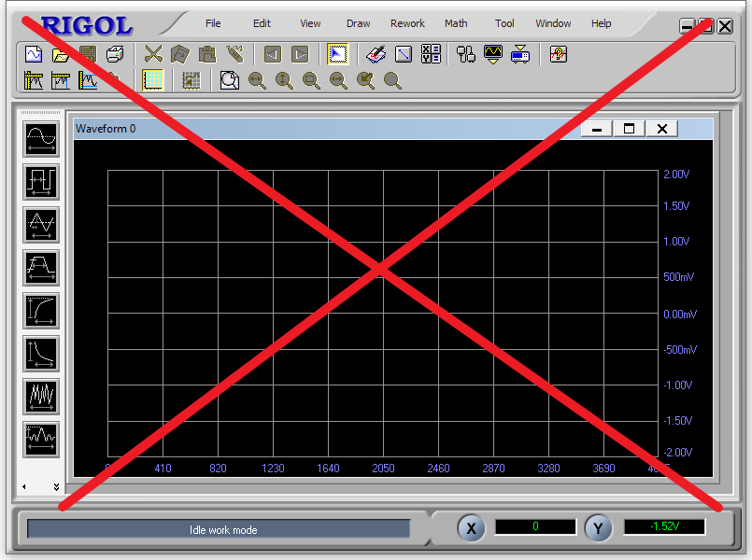Click the new waveform icon in toolbar
752x560 pixels.
(34, 54)
